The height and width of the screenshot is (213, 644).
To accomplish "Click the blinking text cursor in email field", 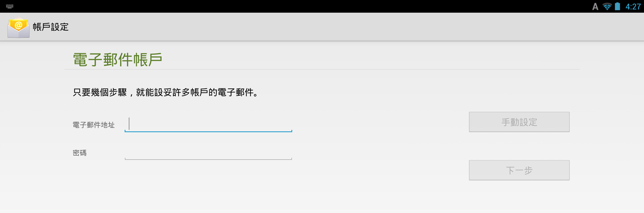I will click(x=129, y=124).
